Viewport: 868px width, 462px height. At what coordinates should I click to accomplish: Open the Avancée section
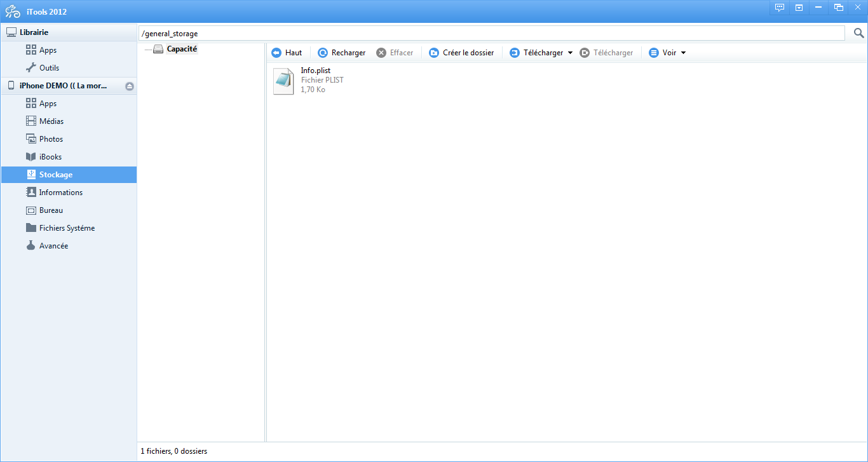pos(68,246)
